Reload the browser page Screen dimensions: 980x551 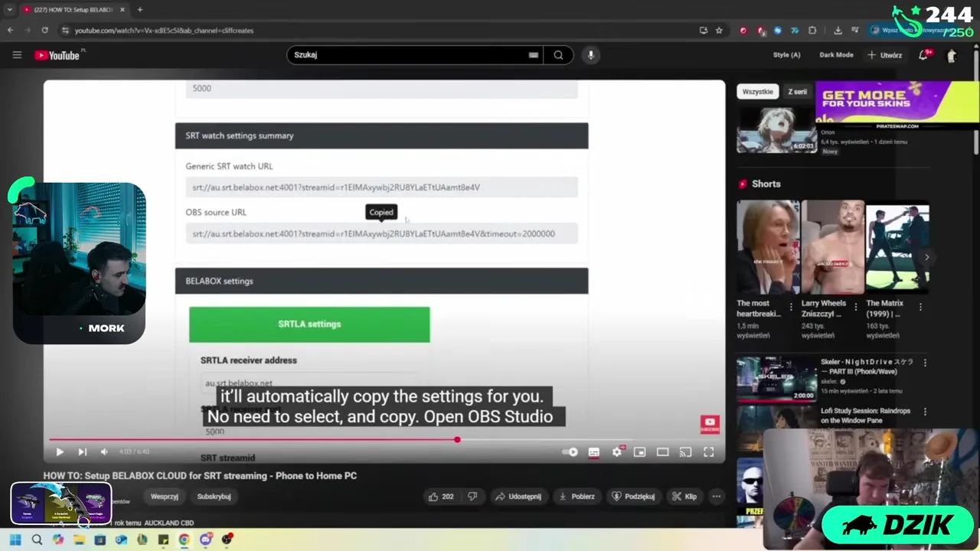tap(45, 31)
